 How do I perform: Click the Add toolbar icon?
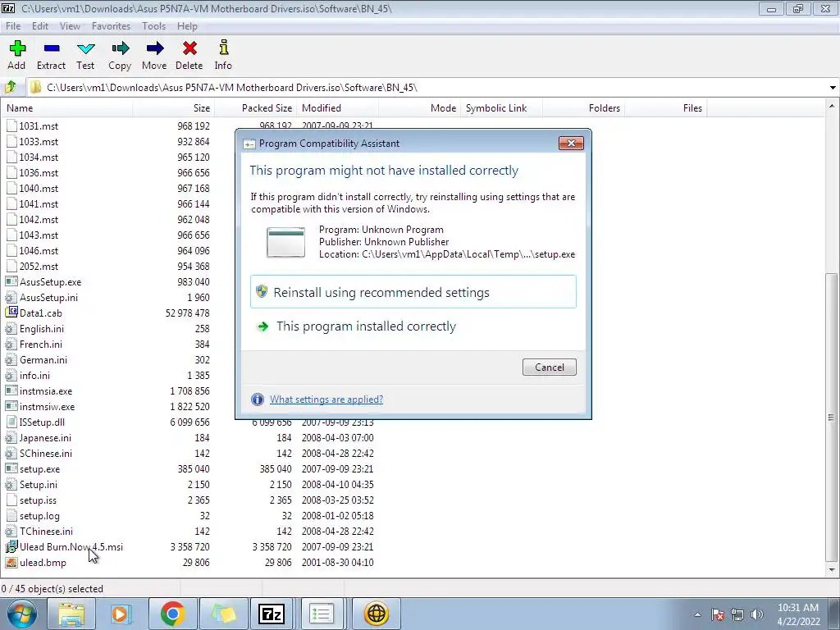17,48
